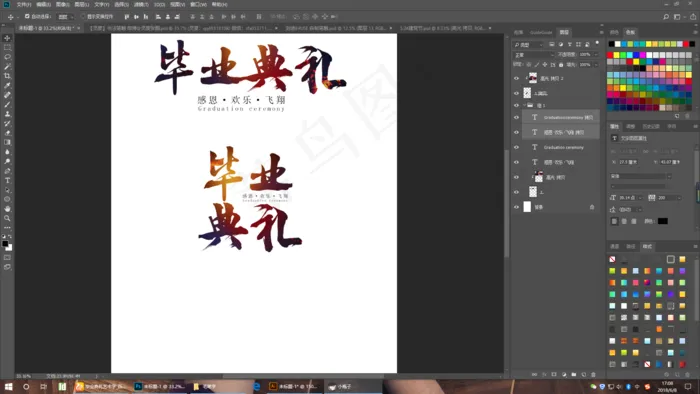Open the font family dropdown in Properties
Image resolution: width=700 pixels, height=394 pixels.
(x=640, y=176)
